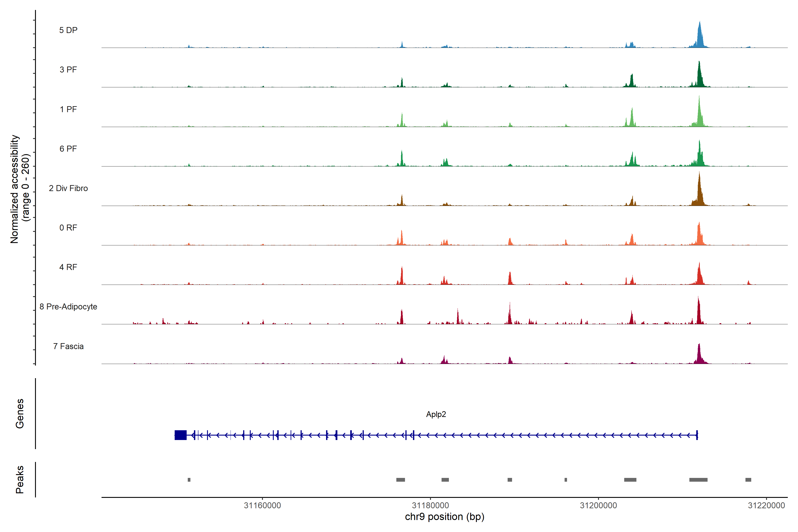The height and width of the screenshot is (532, 798).
Task: Click the Aplp2 gene name label
Action: click(x=436, y=414)
